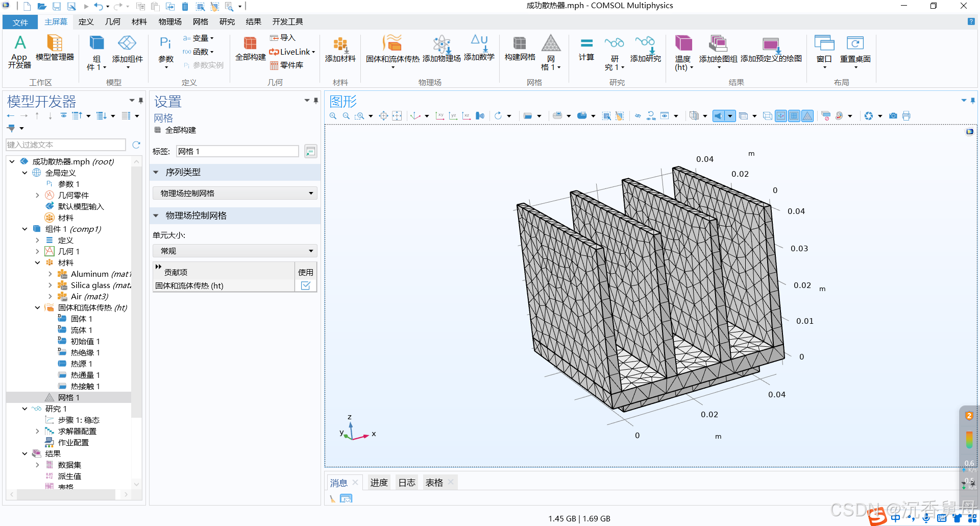Click the refresh icon beside filter box
This screenshot has width=980, height=526.
136,145
